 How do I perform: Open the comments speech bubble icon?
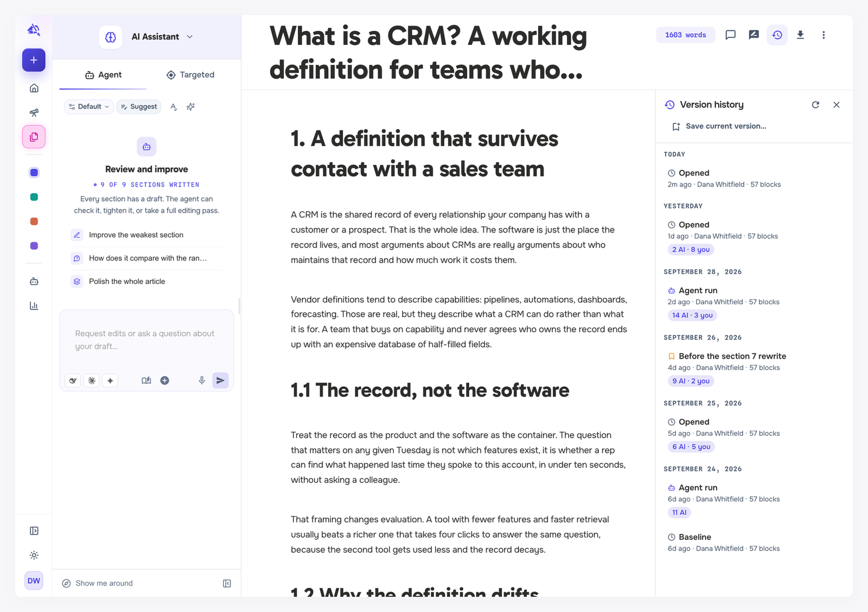point(731,35)
